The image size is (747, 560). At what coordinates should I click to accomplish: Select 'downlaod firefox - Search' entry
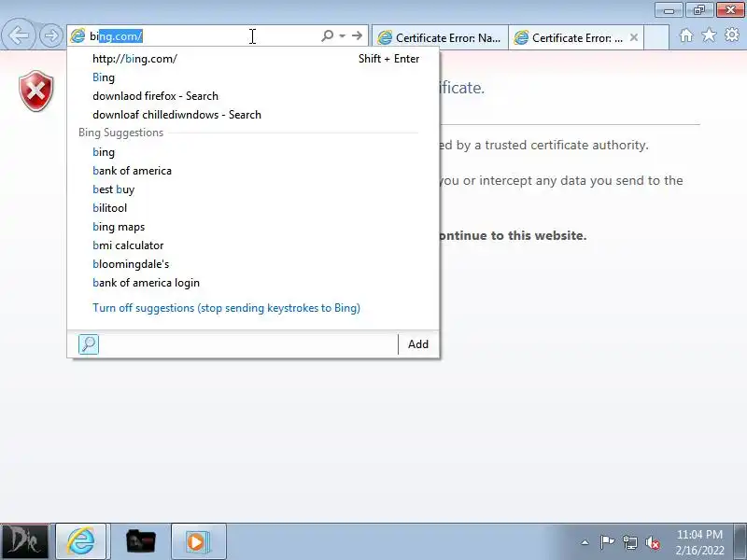click(x=253, y=96)
